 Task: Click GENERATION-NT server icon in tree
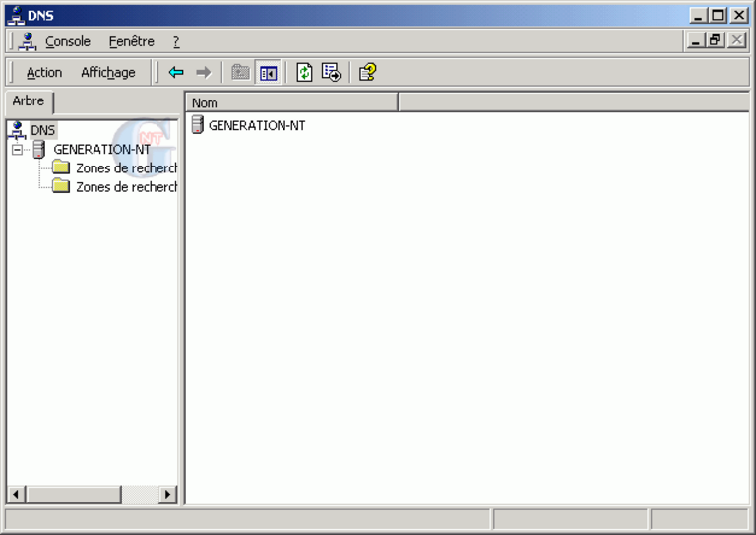click(39, 150)
